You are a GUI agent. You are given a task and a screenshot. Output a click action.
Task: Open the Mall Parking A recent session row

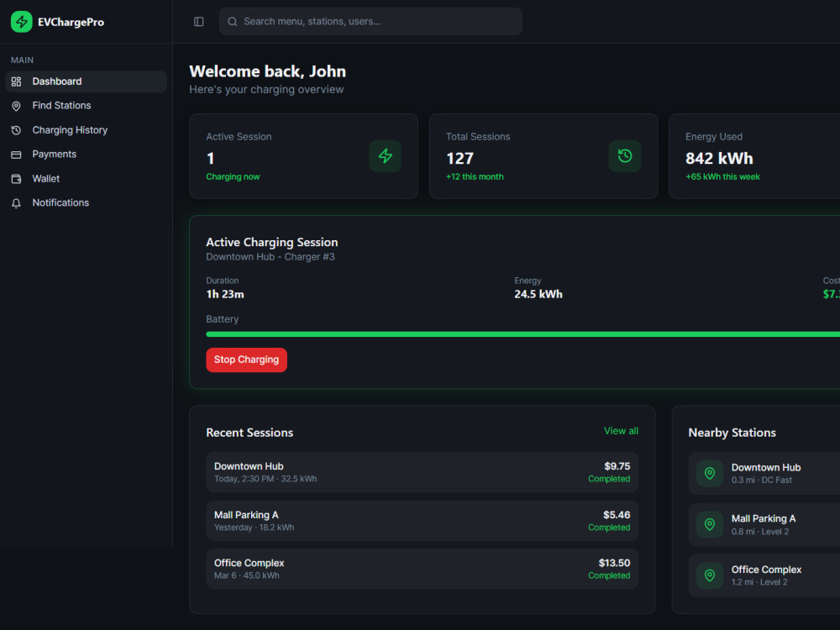click(423, 521)
